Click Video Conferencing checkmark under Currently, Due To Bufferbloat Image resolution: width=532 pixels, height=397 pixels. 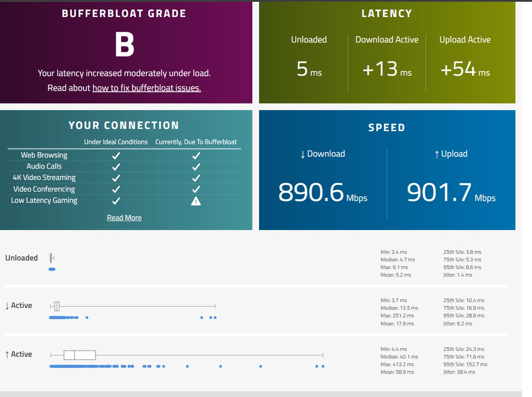point(196,189)
